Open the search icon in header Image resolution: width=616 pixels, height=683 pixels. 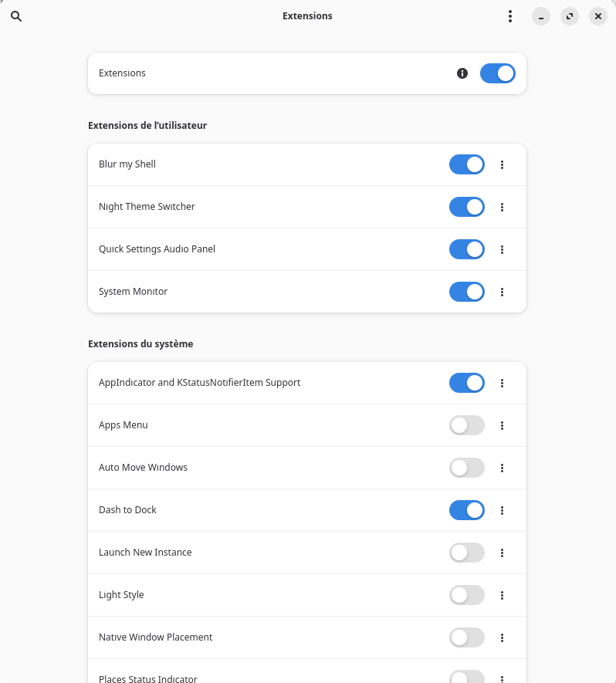coord(16,16)
